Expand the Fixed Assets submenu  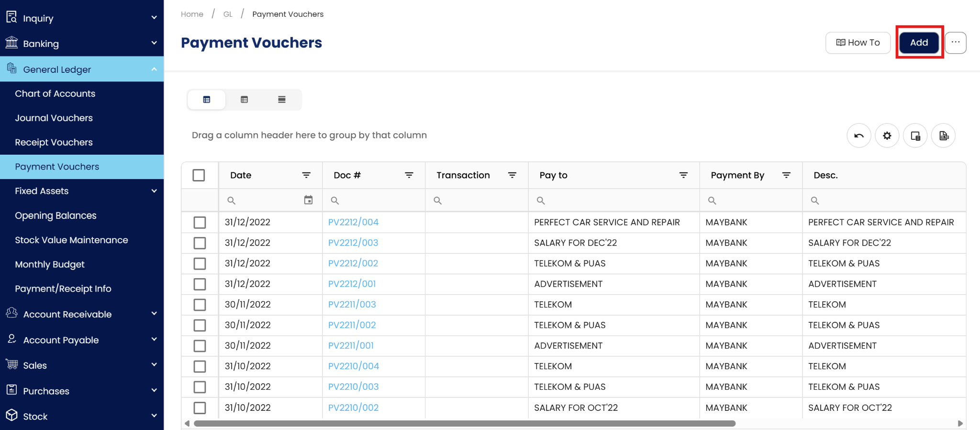point(82,191)
